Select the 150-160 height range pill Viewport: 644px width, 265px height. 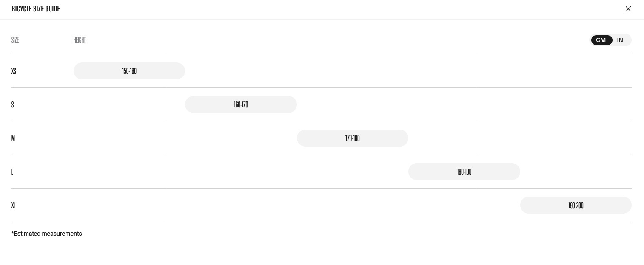coord(129,71)
